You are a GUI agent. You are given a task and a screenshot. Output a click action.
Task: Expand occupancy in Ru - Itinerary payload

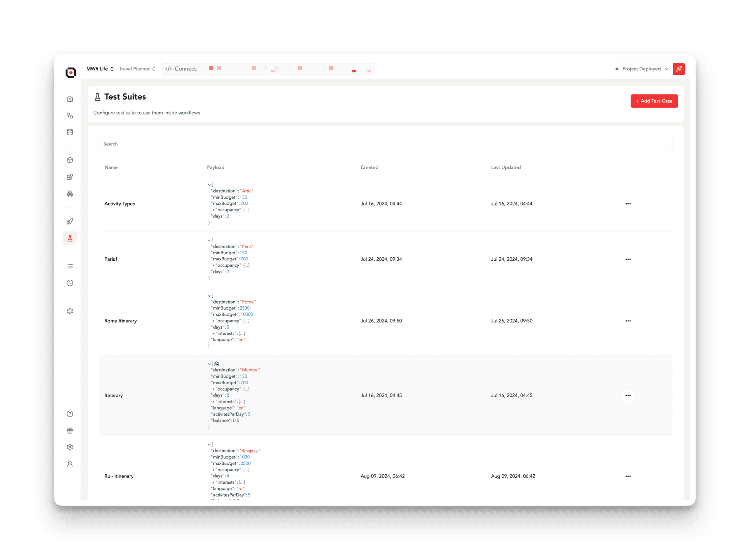(213, 470)
